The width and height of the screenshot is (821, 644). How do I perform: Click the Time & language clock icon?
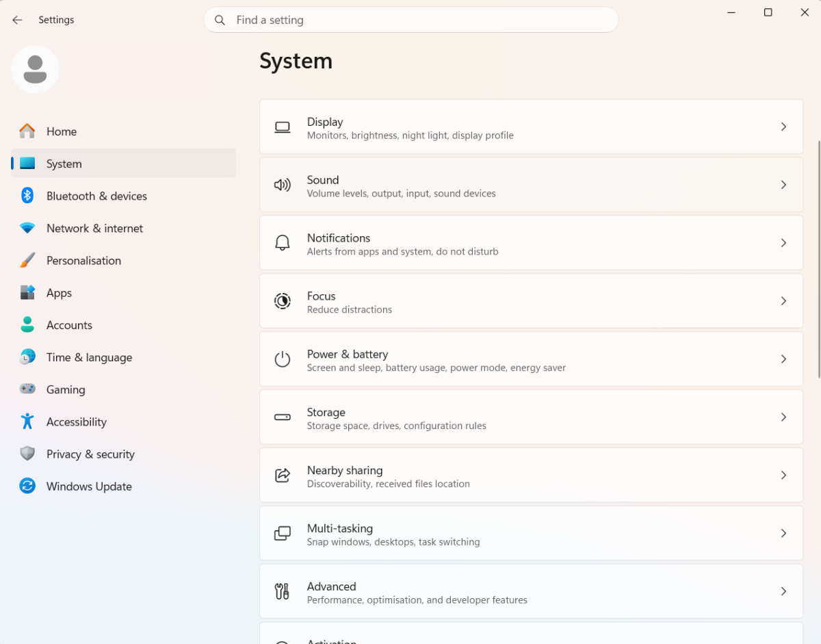tap(27, 357)
